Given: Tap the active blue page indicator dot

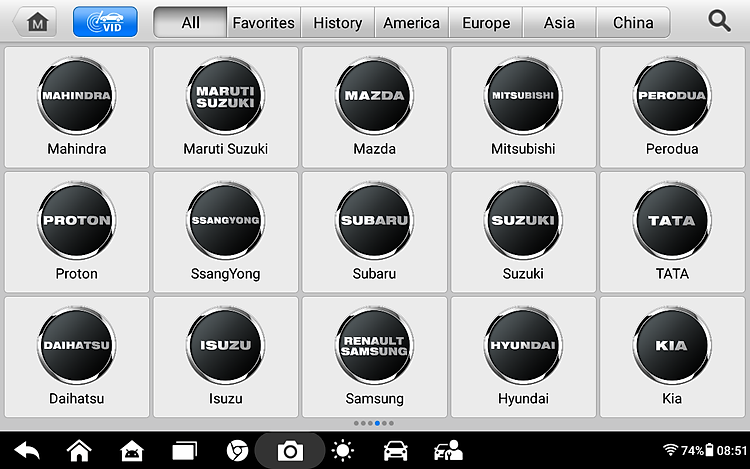Looking at the screenshot, I should coord(377,423).
